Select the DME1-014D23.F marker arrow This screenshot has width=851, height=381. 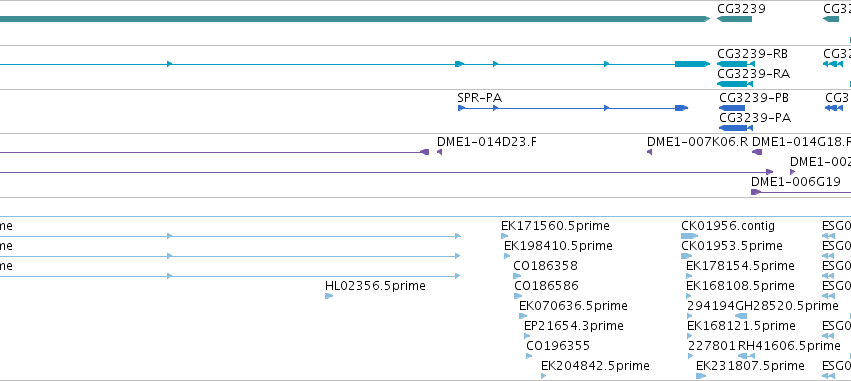[440, 152]
